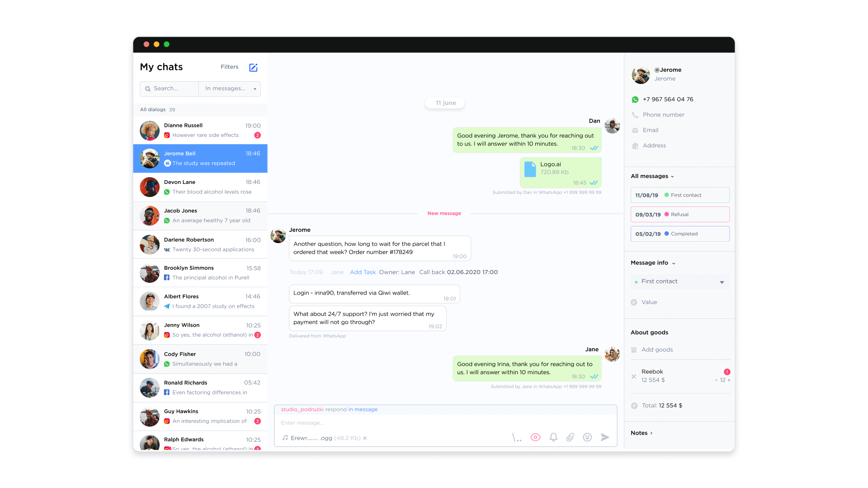Enable the Value field checkbox
The width and height of the screenshot is (868, 488).
click(633, 301)
